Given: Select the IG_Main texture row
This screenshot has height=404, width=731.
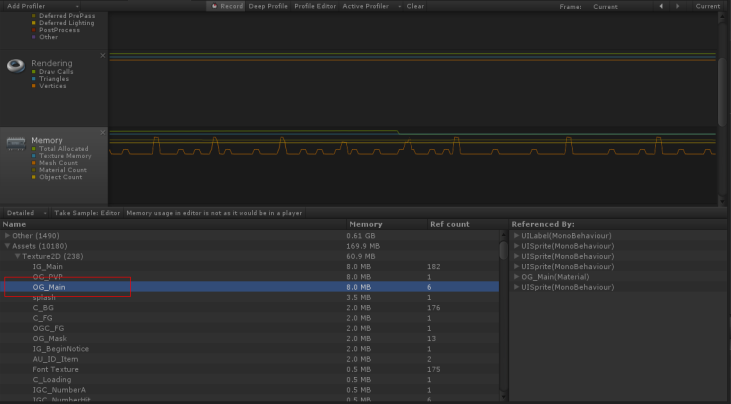Looking at the screenshot, I should tap(48, 267).
